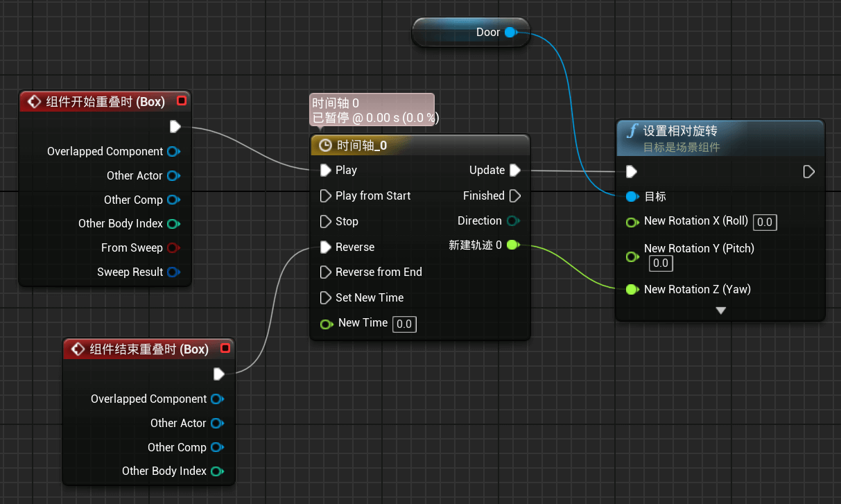Click the 目标 target input pin
Image resolution: width=841 pixels, height=504 pixels.
632,196
